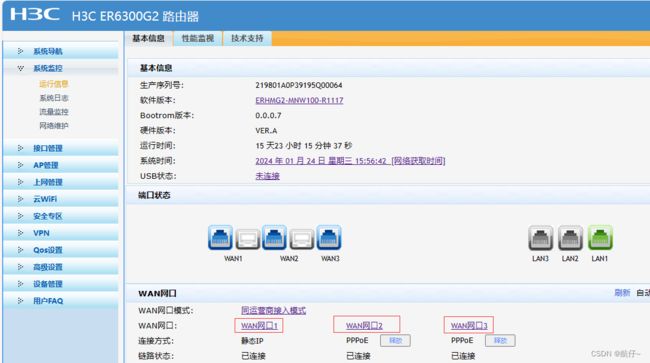
Task: Click the 释放 button next to WAN3 PPPoE
Action: pyautogui.click(x=500, y=341)
